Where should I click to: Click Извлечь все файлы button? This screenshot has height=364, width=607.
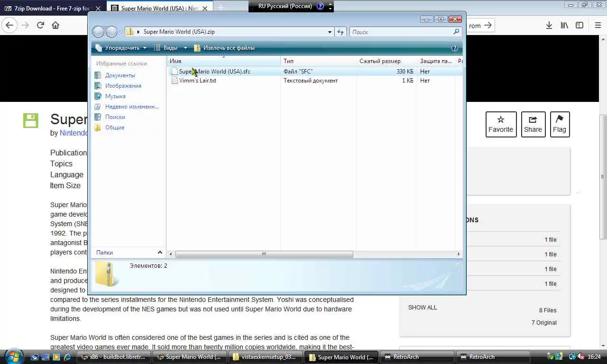point(224,48)
